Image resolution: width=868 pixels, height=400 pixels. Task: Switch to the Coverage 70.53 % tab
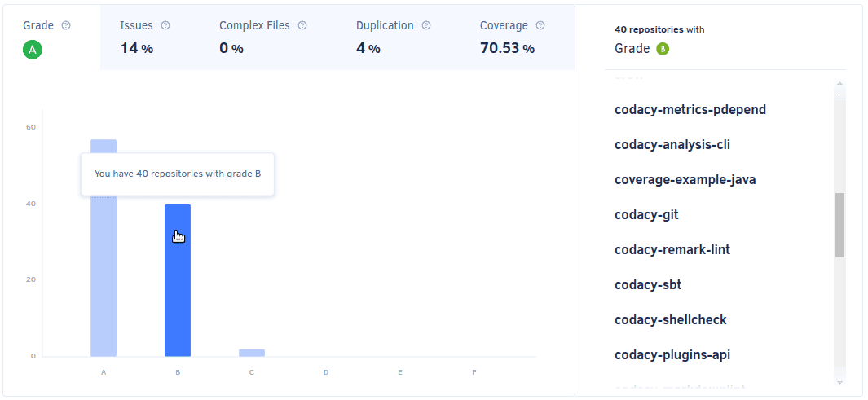tap(512, 37)
